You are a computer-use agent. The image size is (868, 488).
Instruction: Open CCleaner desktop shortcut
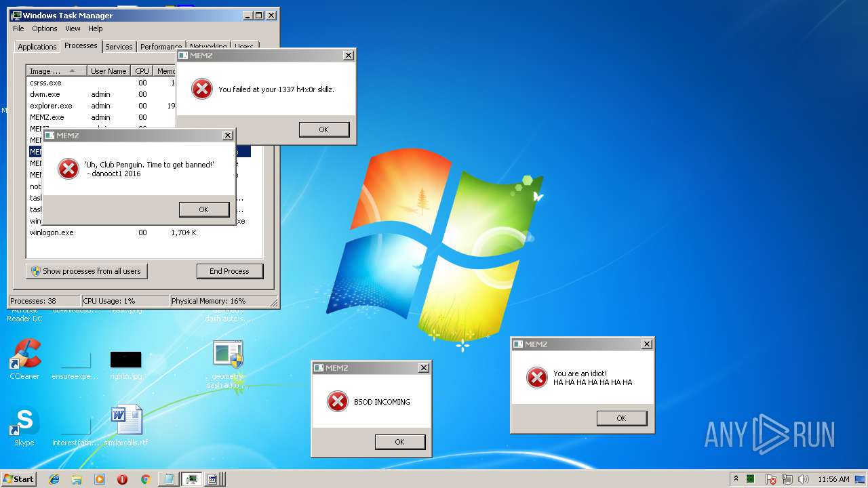24,359
